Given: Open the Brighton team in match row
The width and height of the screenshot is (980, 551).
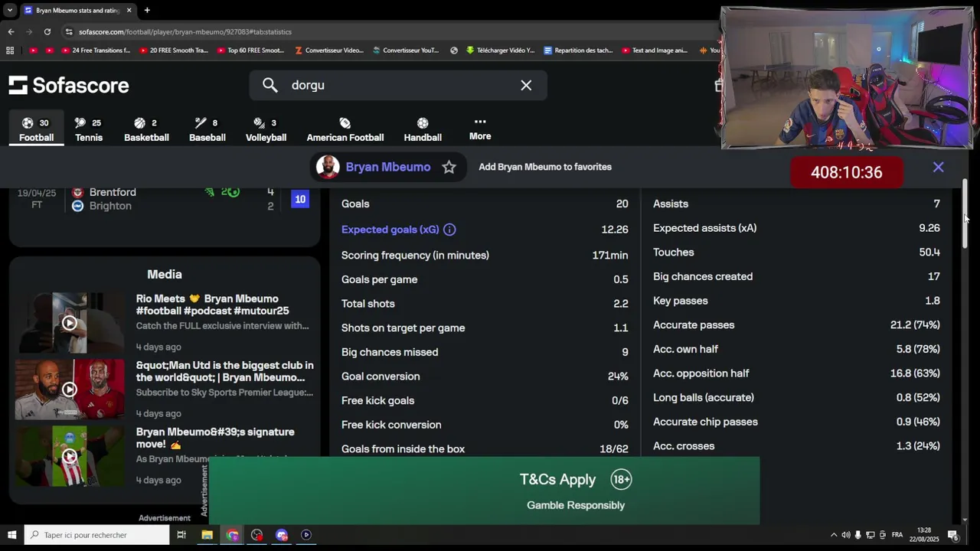Looking at the screenshot, I should (x=110, y=206).
